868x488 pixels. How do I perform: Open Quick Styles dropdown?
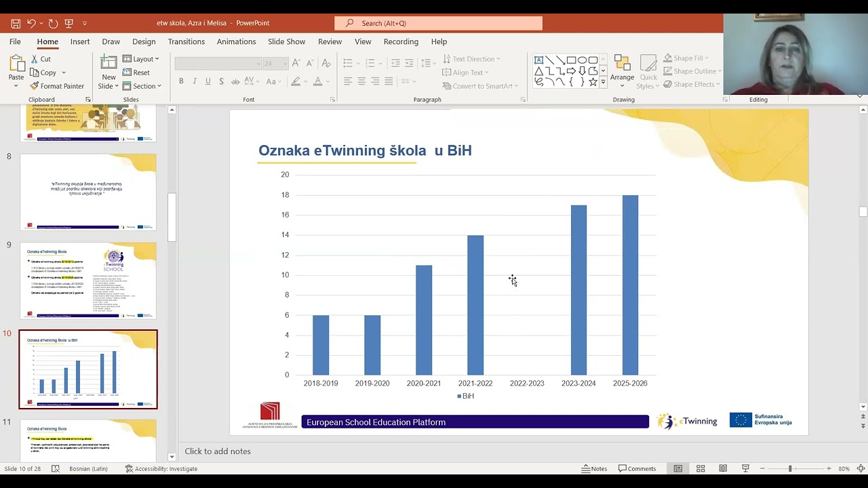coord(648,72)
